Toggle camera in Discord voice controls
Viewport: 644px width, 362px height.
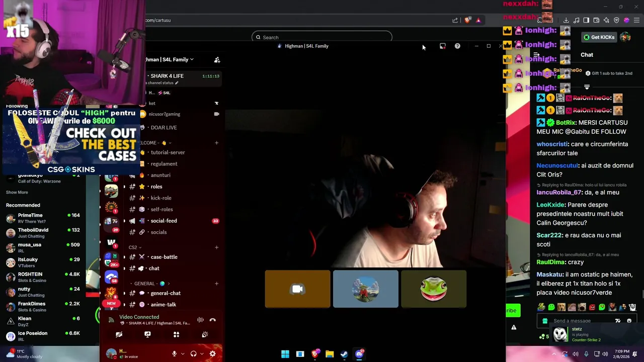pos(119,334)
